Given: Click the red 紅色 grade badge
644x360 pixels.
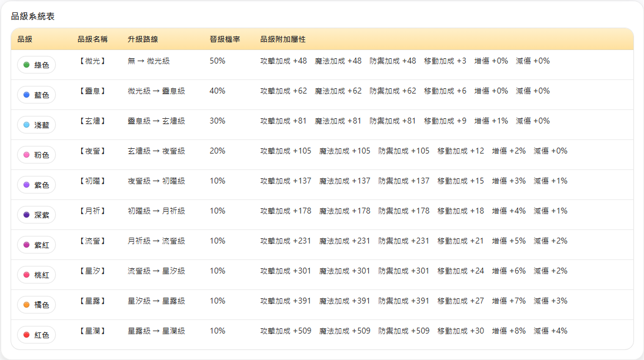Looking at the screenshot, I should pyautogui.click(x=36, y=335).
